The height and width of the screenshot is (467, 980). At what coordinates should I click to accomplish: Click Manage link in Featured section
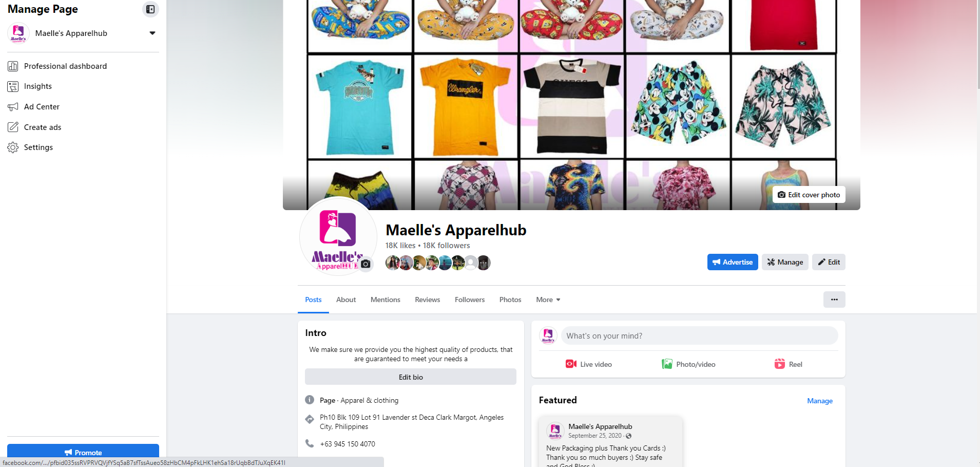pos(820,401)
